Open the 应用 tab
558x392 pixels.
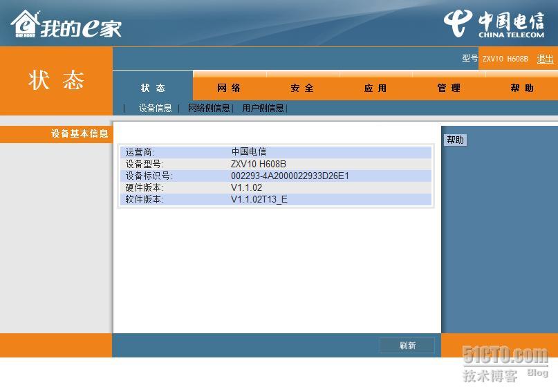click(x=375, y=88)
